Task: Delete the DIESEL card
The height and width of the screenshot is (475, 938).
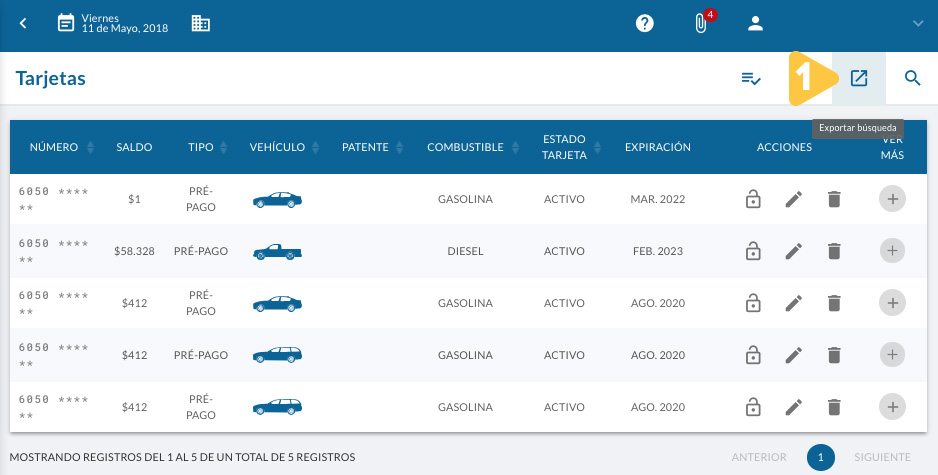Action: tap(834, 251)
